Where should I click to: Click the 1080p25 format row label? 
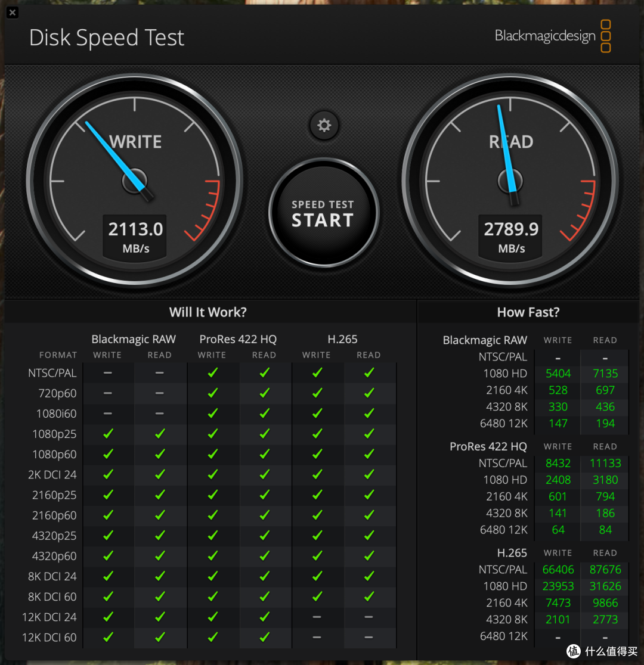pyautogui.click(x=54, y=434)
